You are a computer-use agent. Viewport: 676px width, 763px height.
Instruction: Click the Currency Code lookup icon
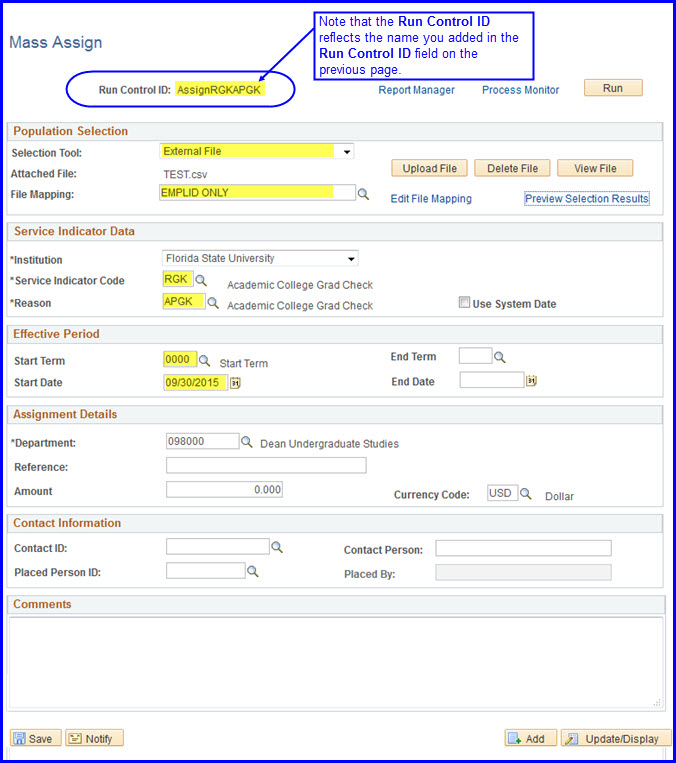(x=526, y=494)
